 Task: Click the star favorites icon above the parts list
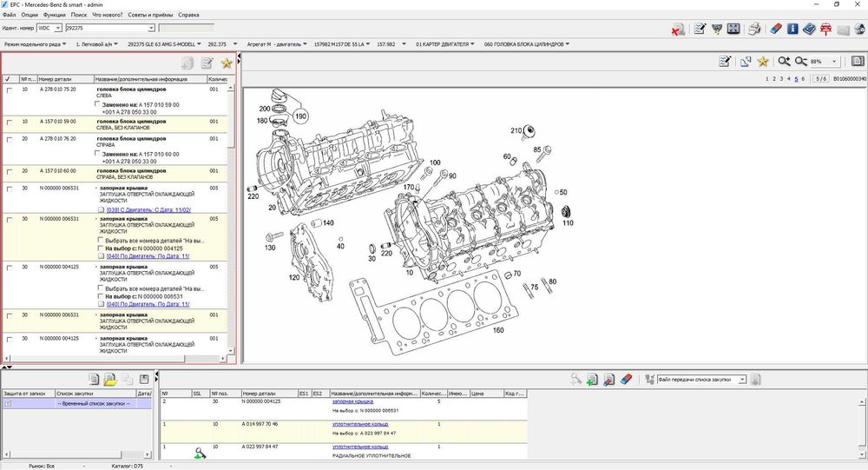227,63
